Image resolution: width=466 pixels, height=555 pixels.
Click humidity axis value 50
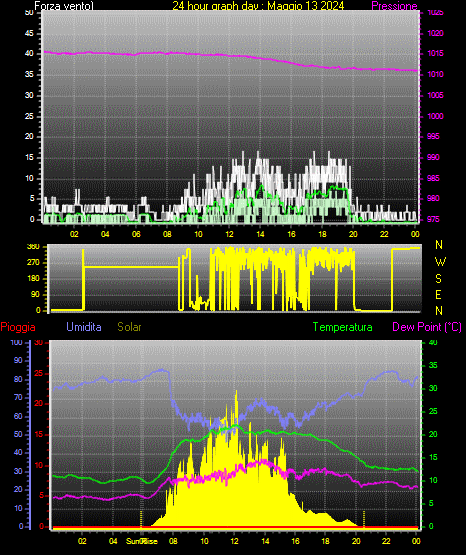click(x=18, y=435)
